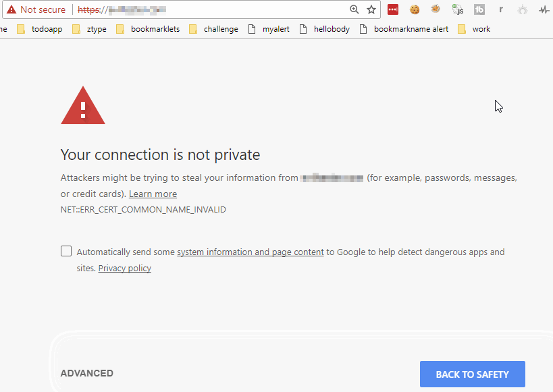Open the EditThisCookie extension

click(x=414, y=9)
